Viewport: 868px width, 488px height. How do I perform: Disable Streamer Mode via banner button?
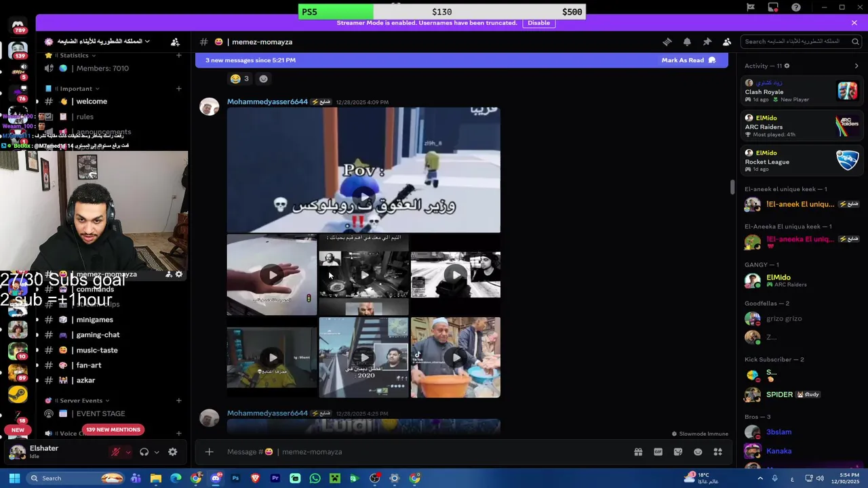pyautogui.click(x=539, y=23)
